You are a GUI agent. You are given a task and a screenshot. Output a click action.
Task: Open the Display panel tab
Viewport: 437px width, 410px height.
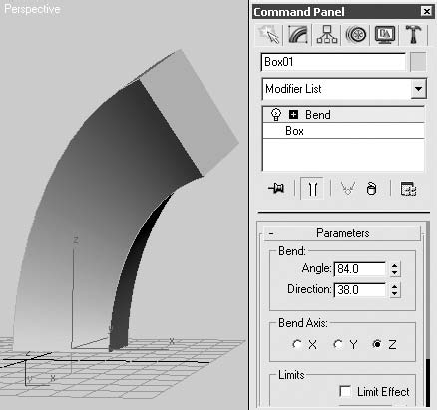tap(385, 34)
